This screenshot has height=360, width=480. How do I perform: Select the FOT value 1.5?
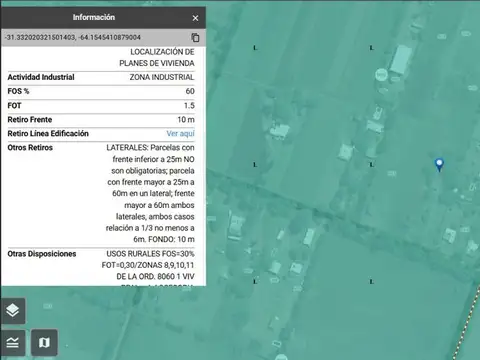189,105
